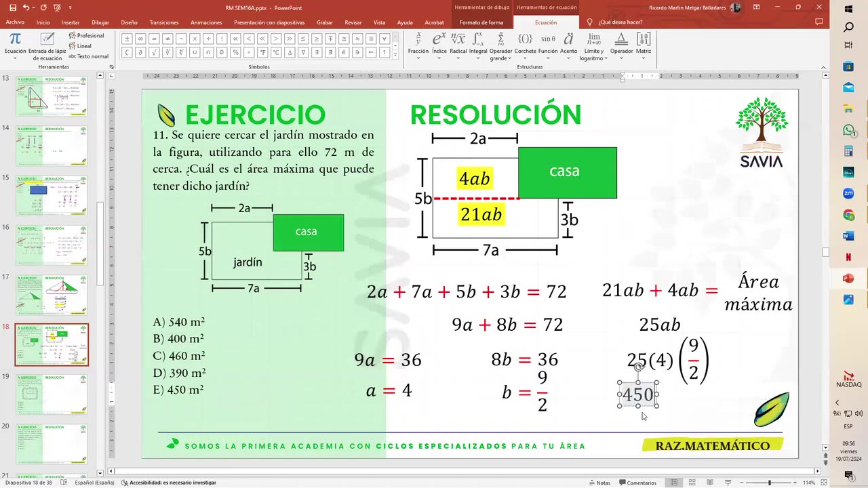Toggle Texto normal for equation
This screenshot has height=488, width=868.
[x=89, y=56]
